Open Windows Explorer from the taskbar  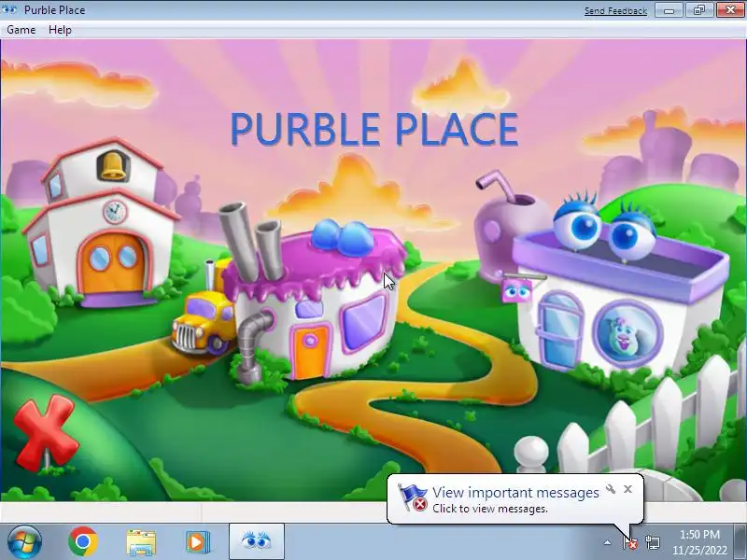pos(141,542)
